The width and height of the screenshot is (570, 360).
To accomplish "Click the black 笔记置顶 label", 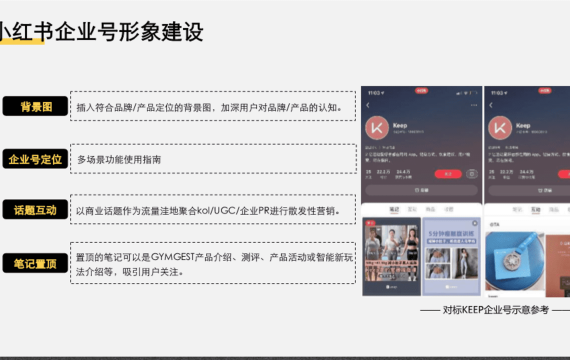I will pyautogui.click(x=35, y=263).
